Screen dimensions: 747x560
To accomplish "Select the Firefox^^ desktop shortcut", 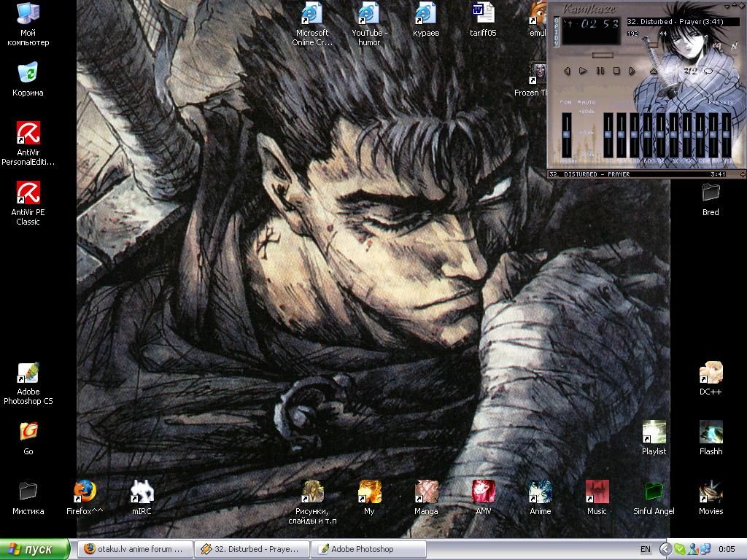I will point(85,498).
